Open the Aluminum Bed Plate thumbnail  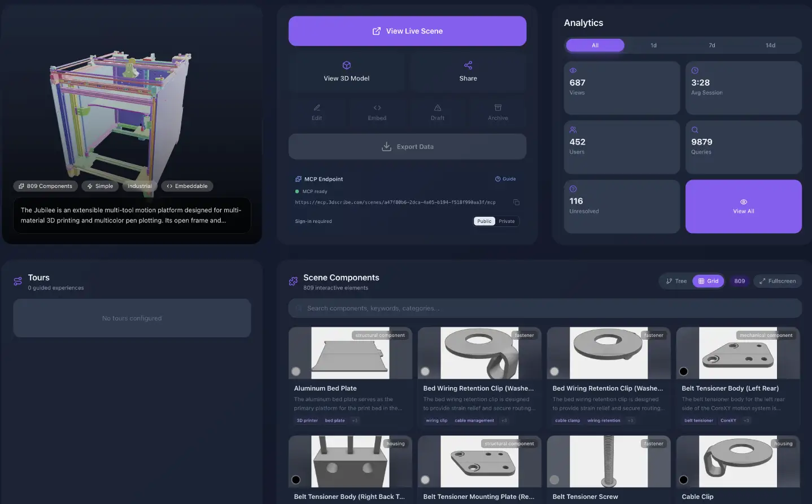pos(350,353)
